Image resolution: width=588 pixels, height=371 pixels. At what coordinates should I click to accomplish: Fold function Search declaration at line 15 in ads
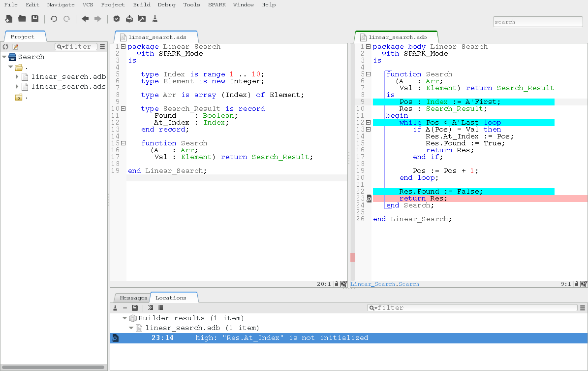point(123,143)
